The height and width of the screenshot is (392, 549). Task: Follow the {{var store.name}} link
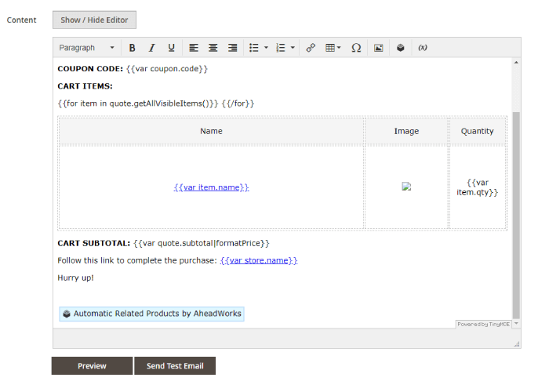(259, 260)
